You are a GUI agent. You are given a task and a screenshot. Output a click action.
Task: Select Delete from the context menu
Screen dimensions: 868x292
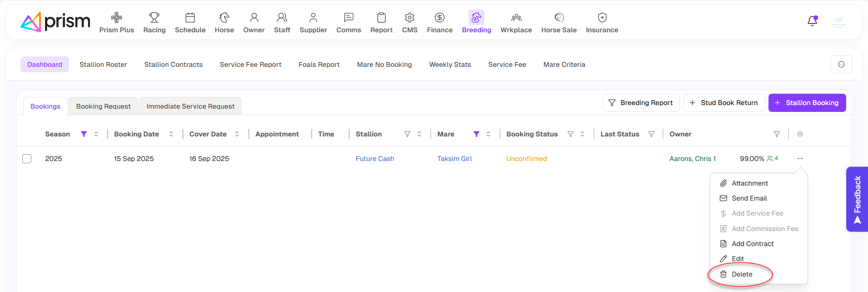click(x=742, y=274)
